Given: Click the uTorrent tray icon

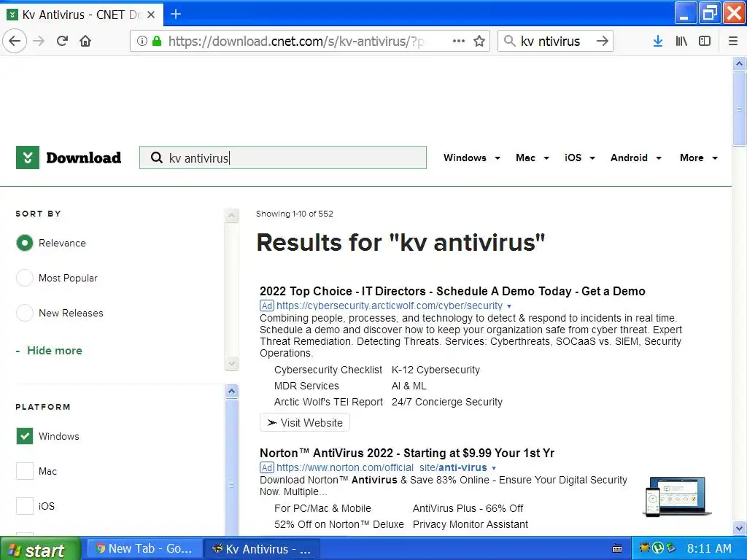Looking at the screenshot, I should 658,548.
